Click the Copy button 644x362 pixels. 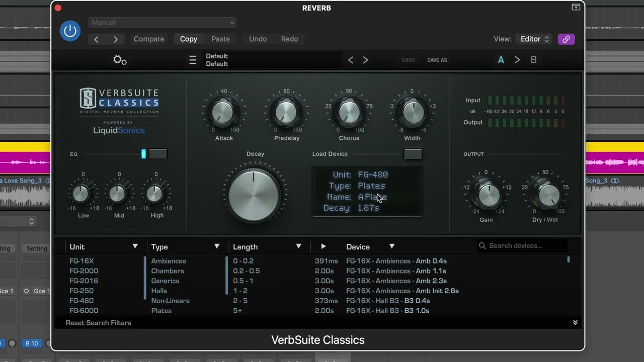point(189,39)
